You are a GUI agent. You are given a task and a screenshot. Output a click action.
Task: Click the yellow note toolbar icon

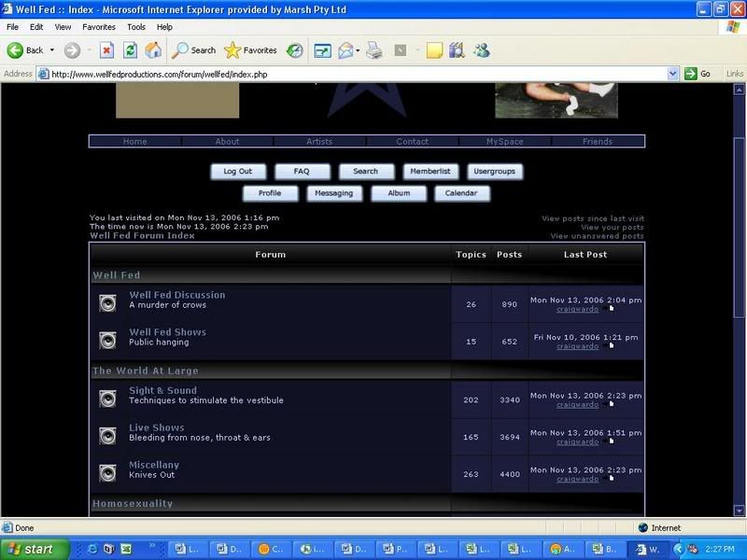pyautogui.click(x=434, y=50)
